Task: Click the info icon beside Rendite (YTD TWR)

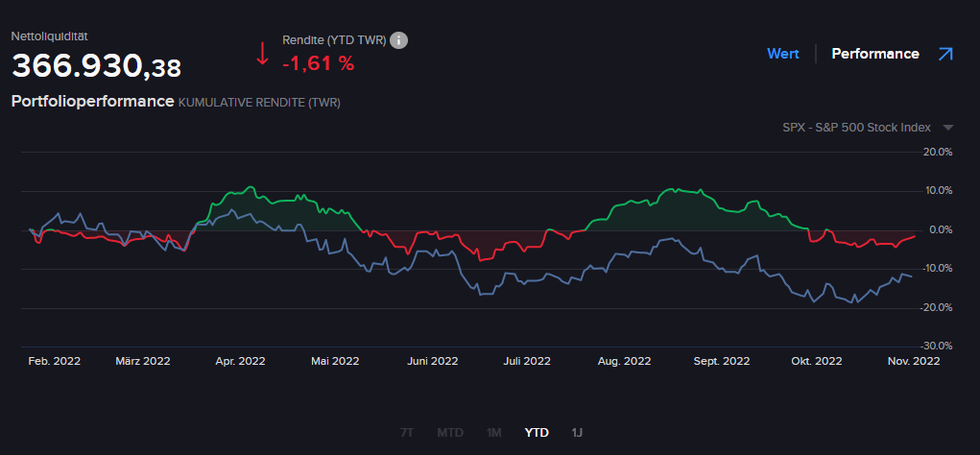Action: click(399, 40)
